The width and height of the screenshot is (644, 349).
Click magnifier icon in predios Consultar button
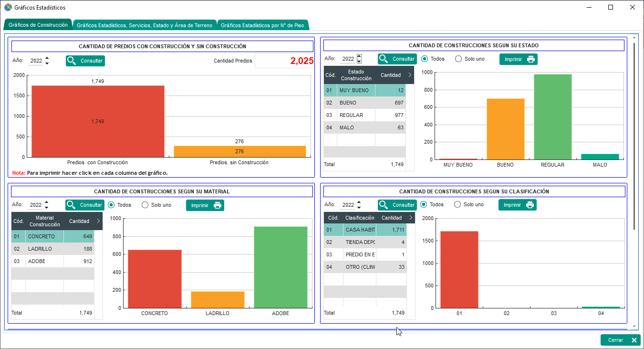pyautogui.click(x=72, y=61)
